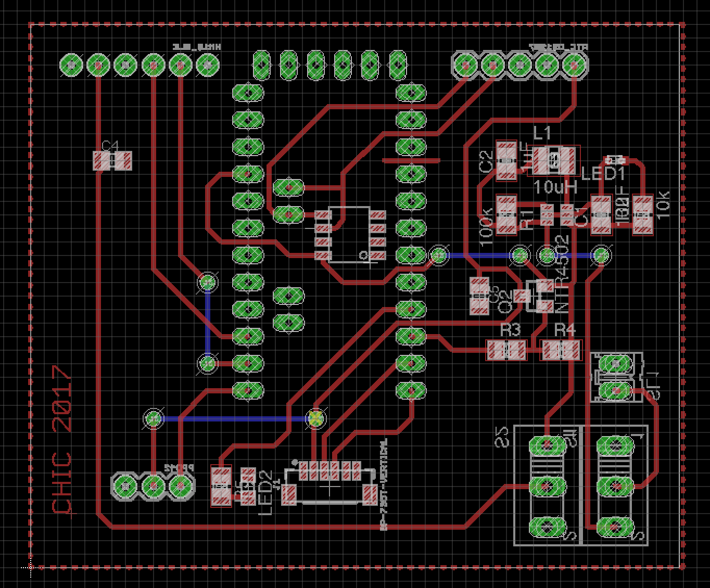Select the yellow highlighted via
This screenshot has height=588, width=710.
point(316,418)
